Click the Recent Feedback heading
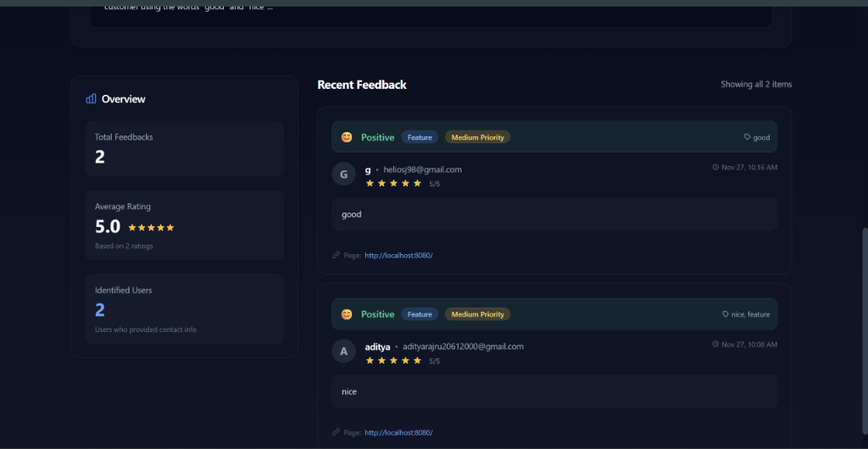 pos(362,85)
